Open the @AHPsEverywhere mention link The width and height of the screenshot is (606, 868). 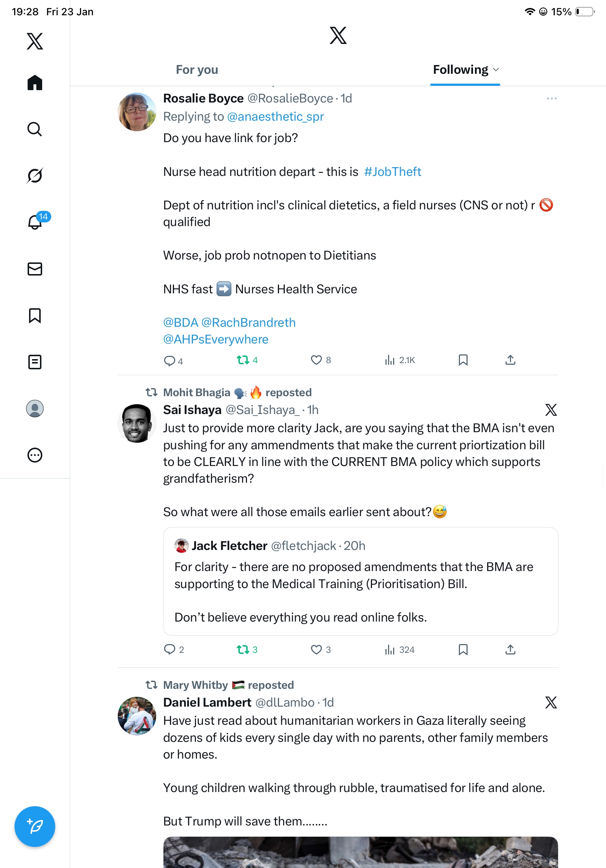coord(216,339)
